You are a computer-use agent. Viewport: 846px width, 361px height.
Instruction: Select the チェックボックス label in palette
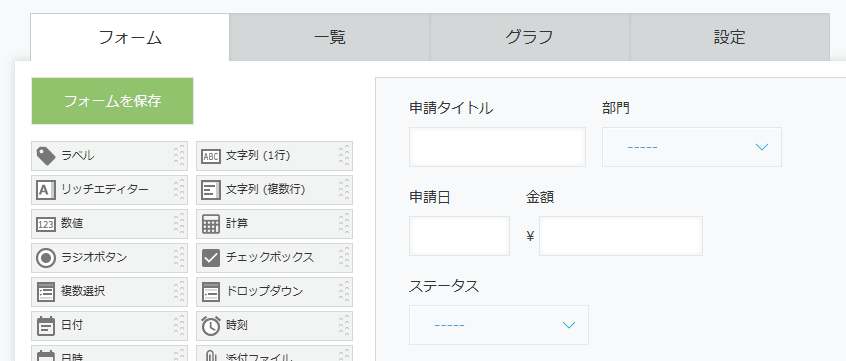[270, 257]
